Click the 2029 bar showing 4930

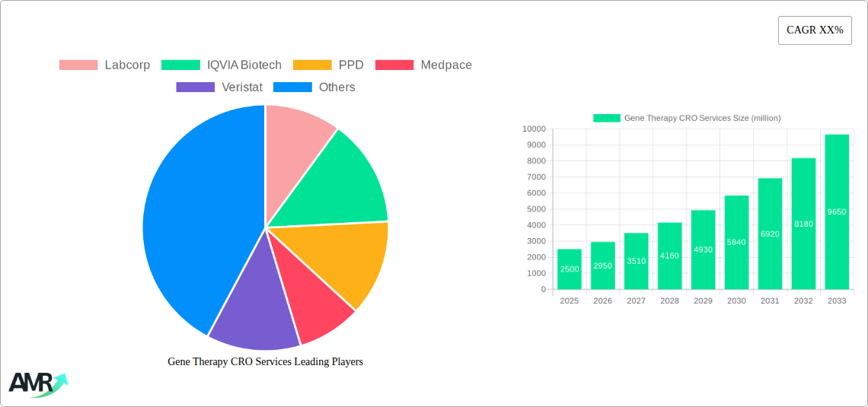(703, 250)
